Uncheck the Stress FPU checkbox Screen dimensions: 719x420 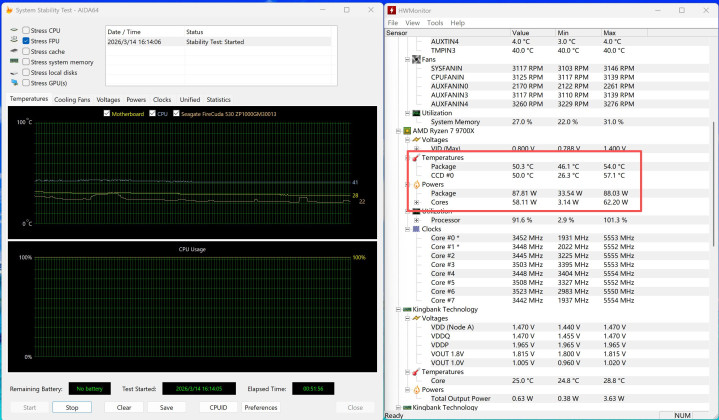(26, 41)
